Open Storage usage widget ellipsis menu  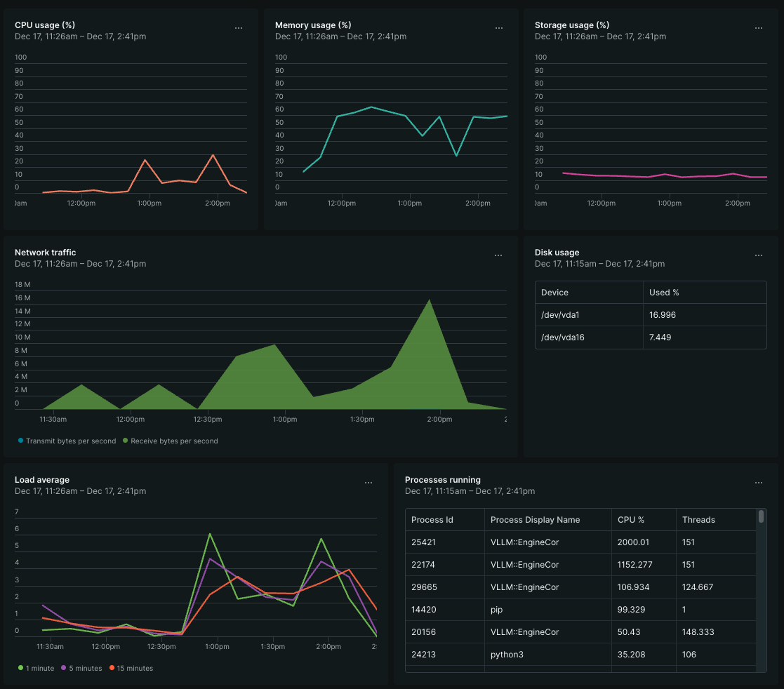(759, 28)
